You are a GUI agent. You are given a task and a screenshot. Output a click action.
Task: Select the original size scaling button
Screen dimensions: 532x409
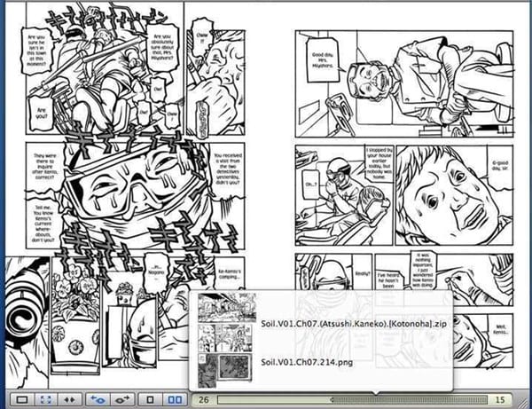(22, 399)
